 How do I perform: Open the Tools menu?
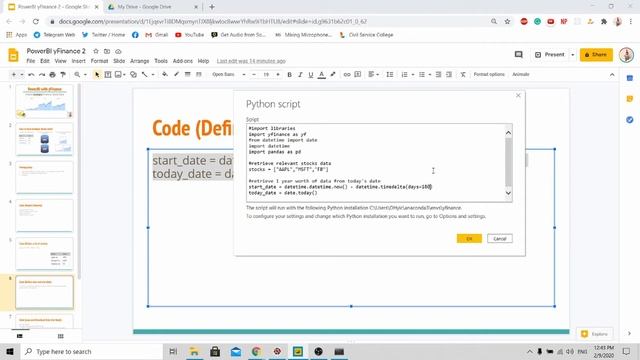click(161, 61)
